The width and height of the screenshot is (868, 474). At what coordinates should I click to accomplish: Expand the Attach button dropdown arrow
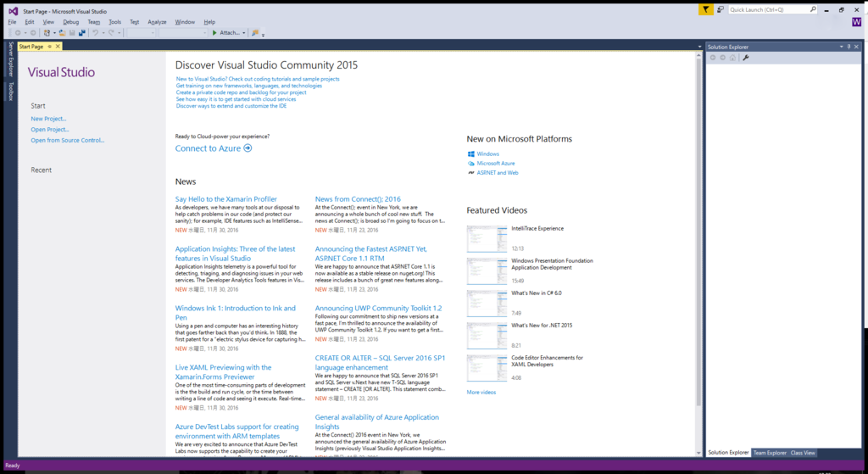pos(243,33)
